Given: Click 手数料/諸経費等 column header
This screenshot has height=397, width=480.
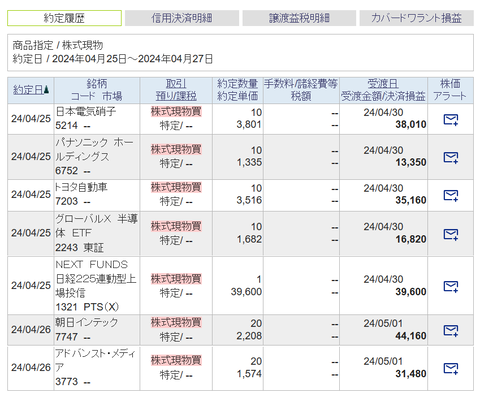Looking at the screenshot, I should [301, 84].
